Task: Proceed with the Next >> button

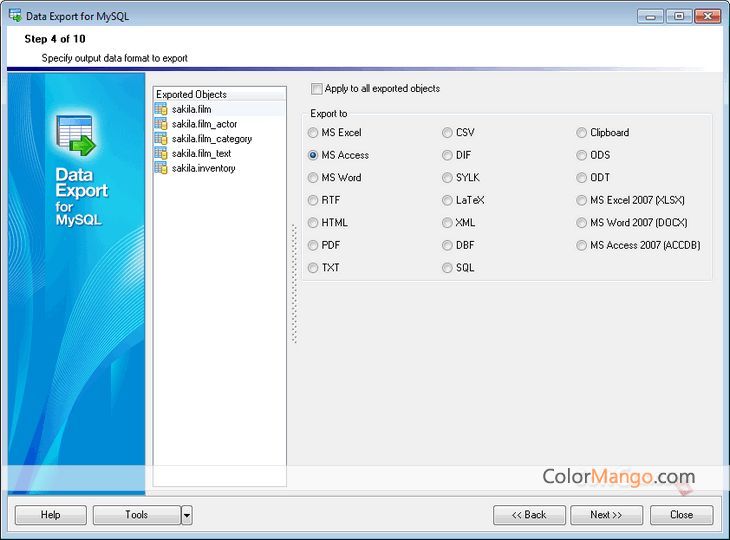Action: coord(606,515)
